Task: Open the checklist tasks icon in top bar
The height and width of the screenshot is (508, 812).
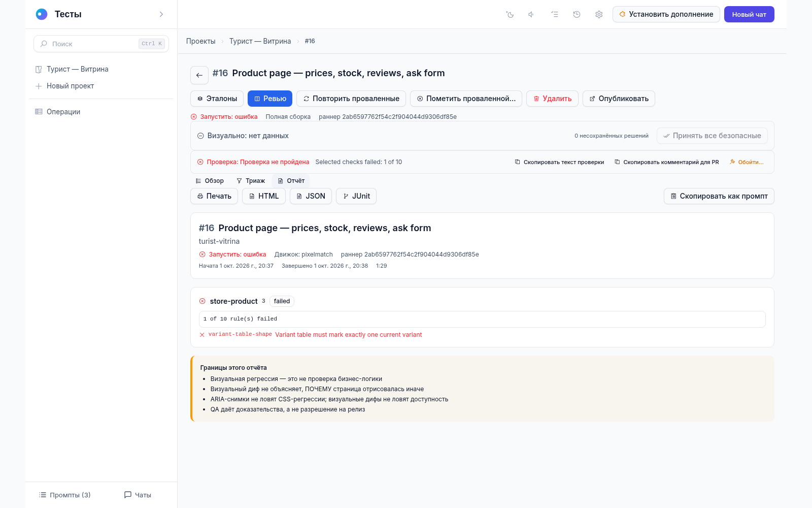Action: tap(555, 14)
